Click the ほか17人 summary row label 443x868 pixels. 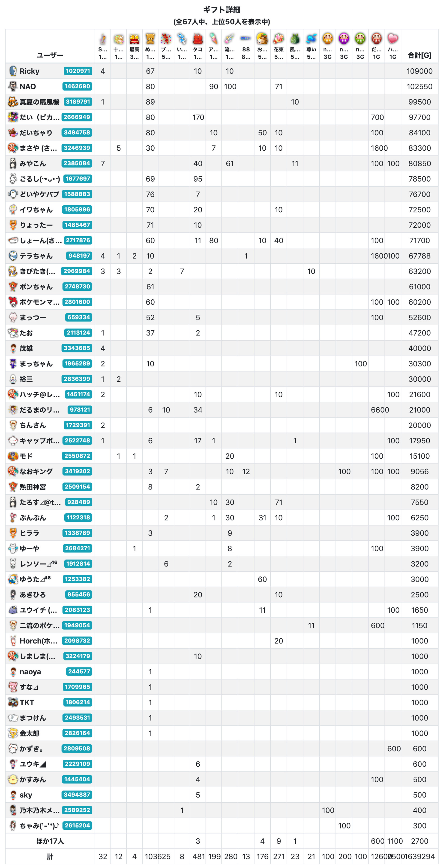pos(50,841)
